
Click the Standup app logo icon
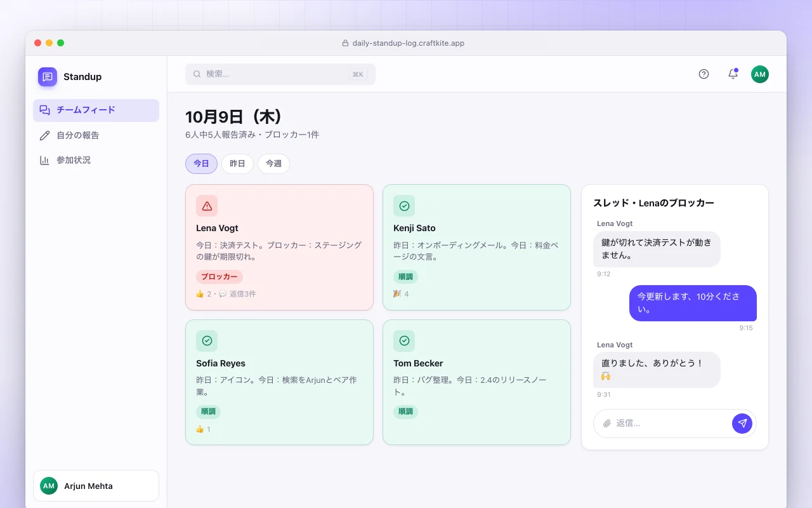coord(48,77)
